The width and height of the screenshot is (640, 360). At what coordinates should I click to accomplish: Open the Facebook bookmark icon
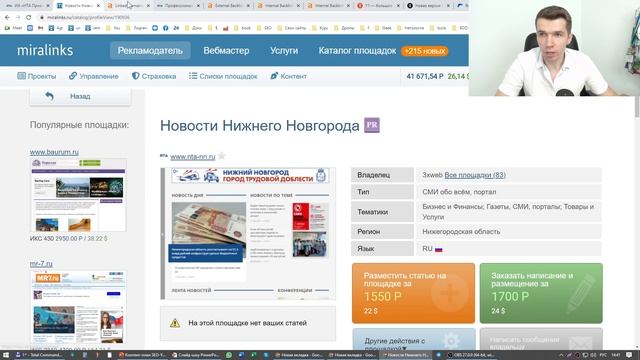165,28
